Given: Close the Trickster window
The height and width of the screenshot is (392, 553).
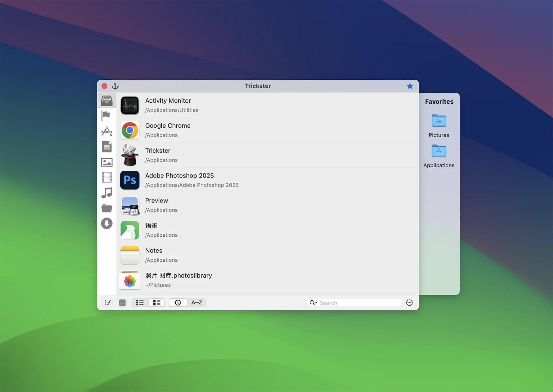Looking at the screenshot, I should pyautogui.click(x=104, y=86).
